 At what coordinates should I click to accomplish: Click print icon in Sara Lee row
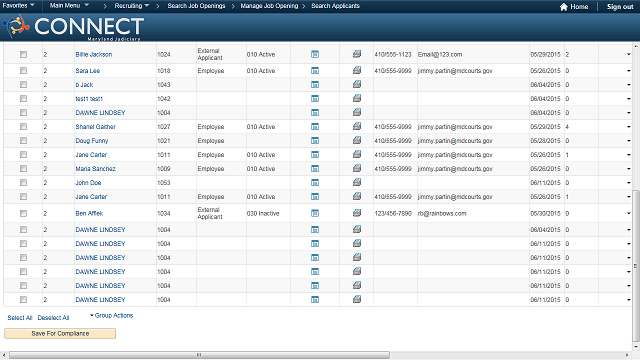[357, 70]
